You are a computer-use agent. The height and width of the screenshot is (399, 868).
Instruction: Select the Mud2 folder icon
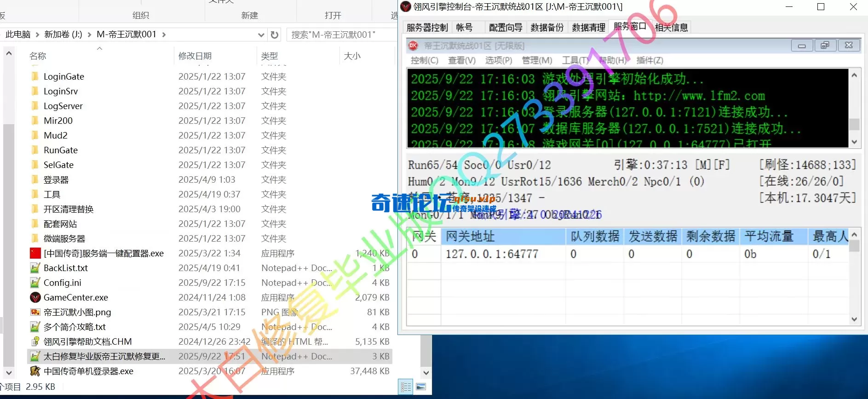(x=35, y=135)
